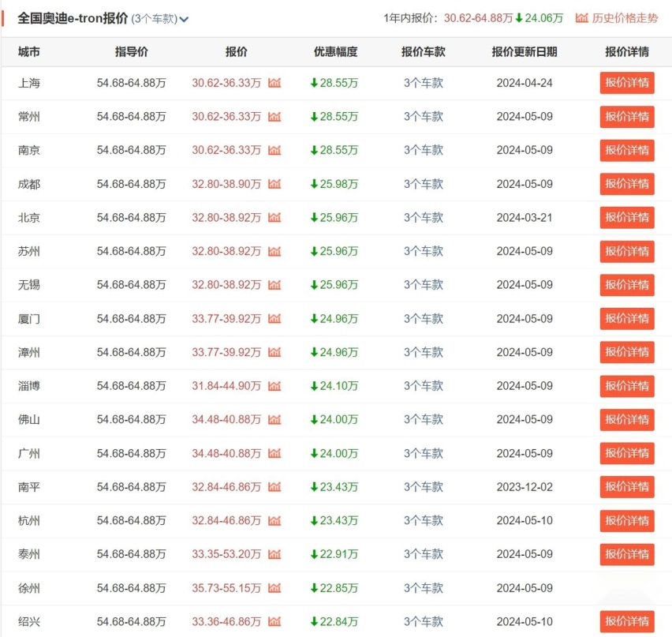Click 报价详情 button for 淄博
This screenshot has width=672, height=637.
[627, 386]
